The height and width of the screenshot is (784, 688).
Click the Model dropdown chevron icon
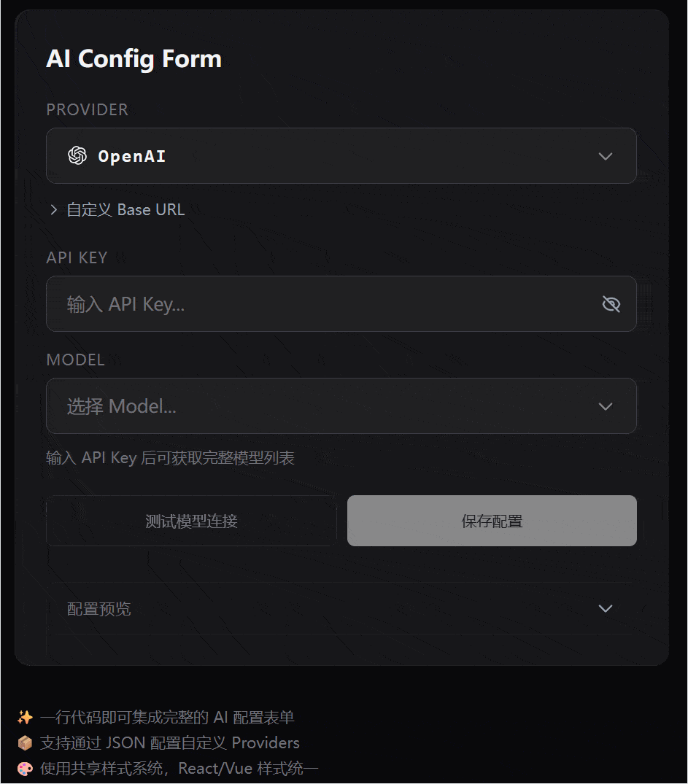click(605, 406)
